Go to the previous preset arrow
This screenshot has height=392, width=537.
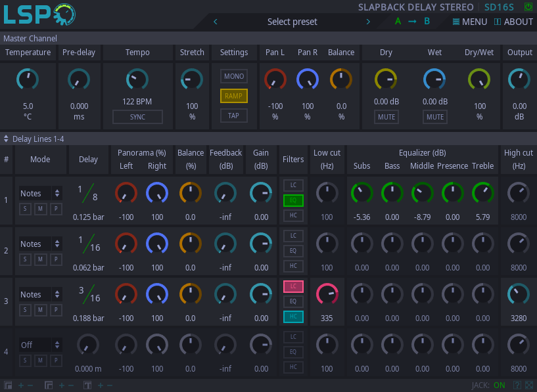(x=216, y=22)
